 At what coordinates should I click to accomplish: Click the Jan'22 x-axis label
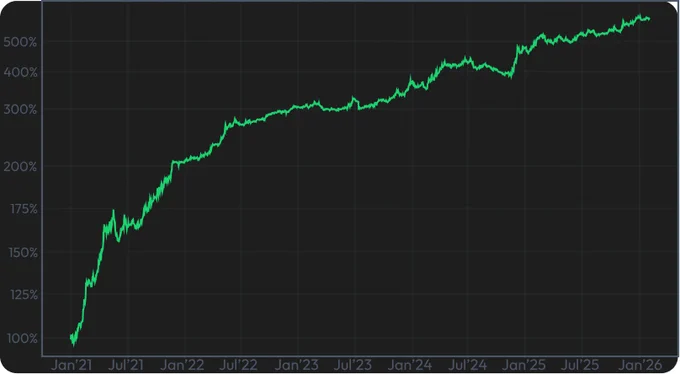pyautogui.click(x=182, y=364)
